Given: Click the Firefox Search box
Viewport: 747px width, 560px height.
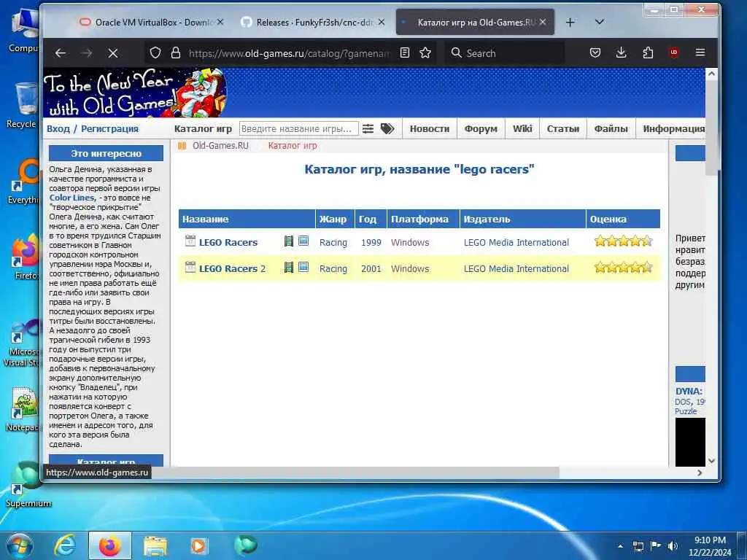Looking at the screenshot, I should [x=505, y=52].
